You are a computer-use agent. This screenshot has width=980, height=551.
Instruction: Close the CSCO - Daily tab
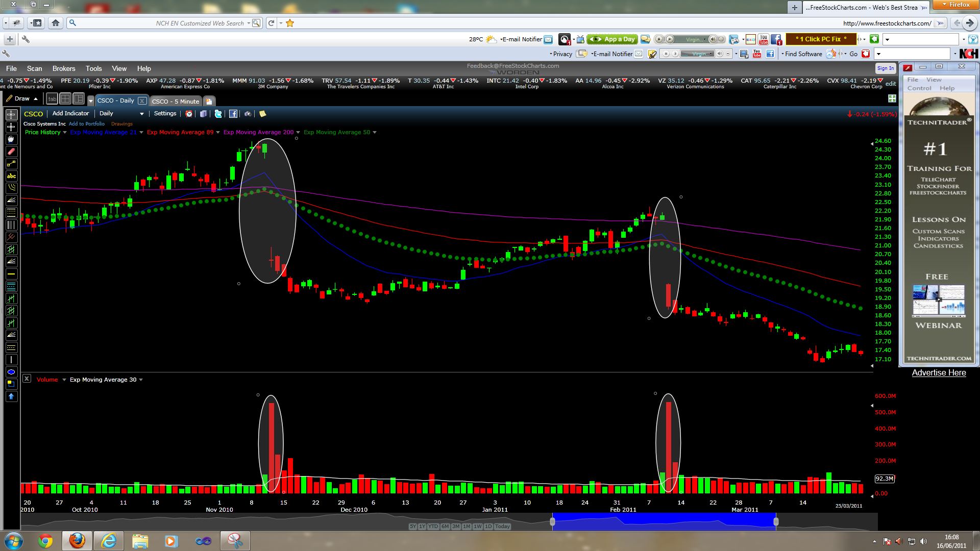pos(142,101)
